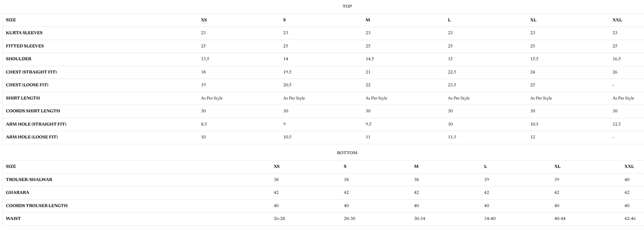Click the SHOULDER row label
644x228 pixels.
click(x=18, y=59)
